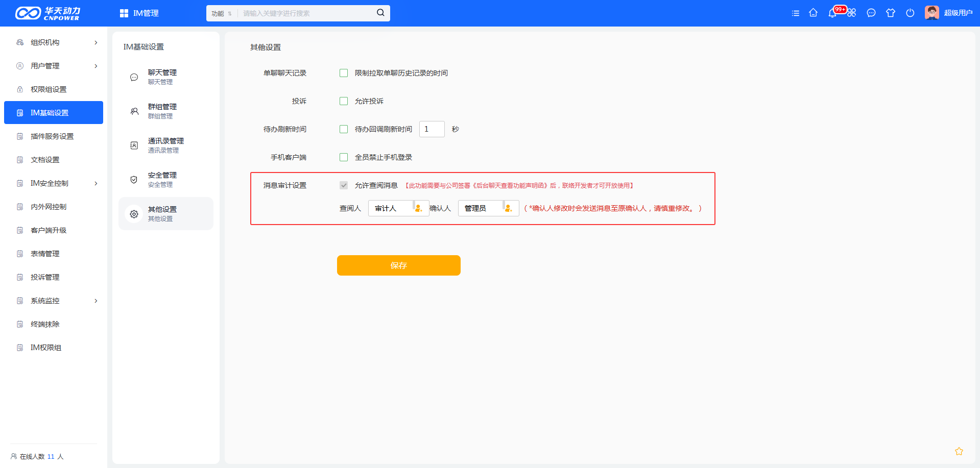
Task: Click the search magnifier icon
Action: 380,13
